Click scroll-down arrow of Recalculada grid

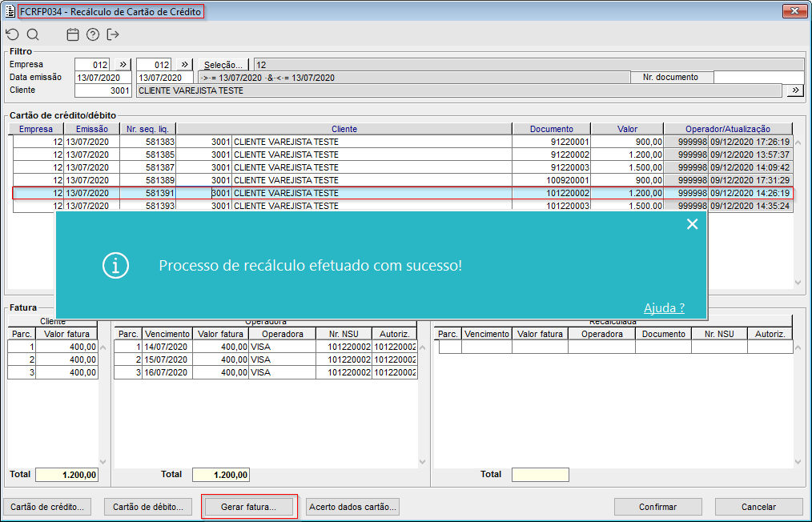pos(798,461)
